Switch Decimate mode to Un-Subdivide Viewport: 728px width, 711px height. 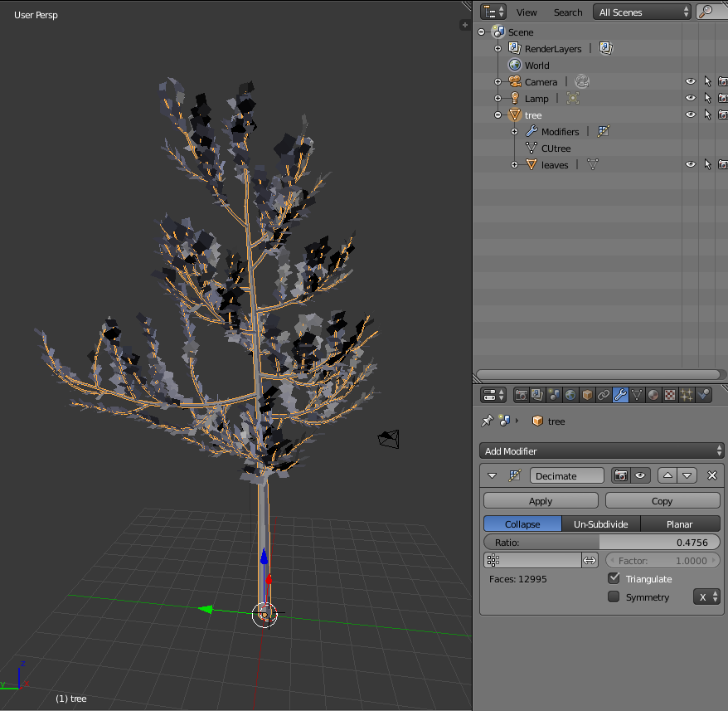coord(601,524)
